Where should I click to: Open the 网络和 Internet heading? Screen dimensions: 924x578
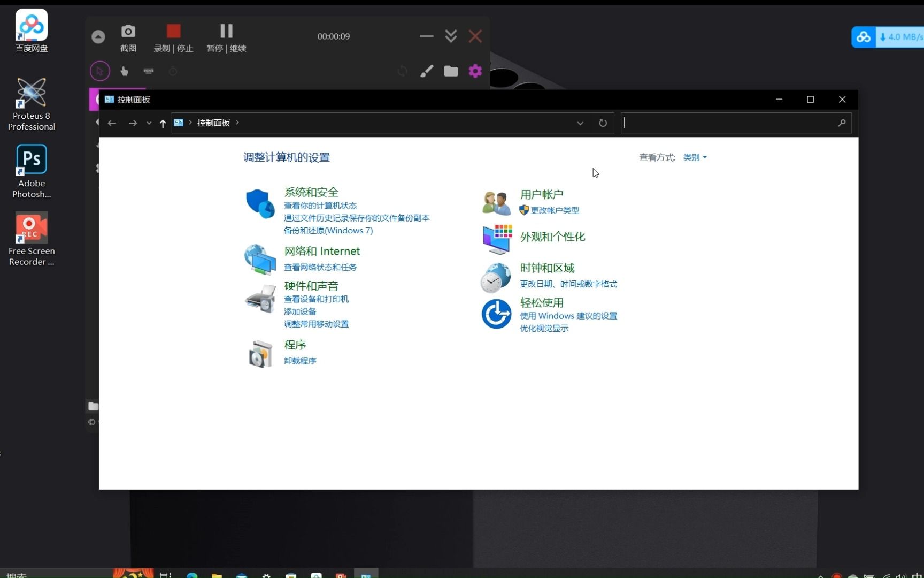[x=322, y=251]
